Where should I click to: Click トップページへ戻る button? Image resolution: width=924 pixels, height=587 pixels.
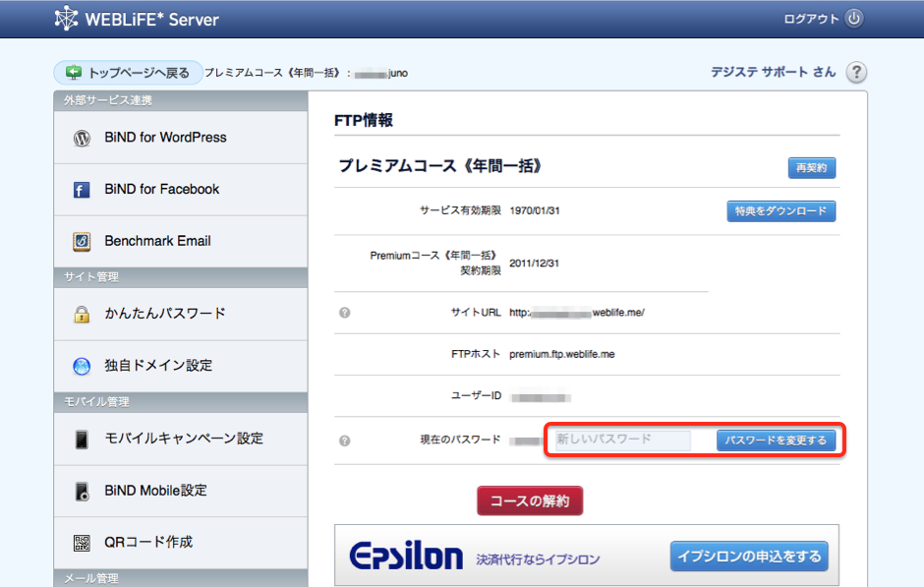(x=129, y=73)
